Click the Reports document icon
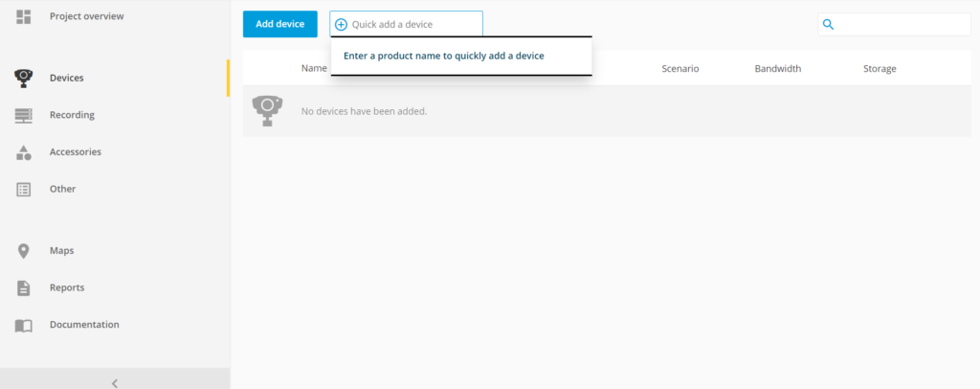Viewport: 980px width, 389px height. click(24, 288)
